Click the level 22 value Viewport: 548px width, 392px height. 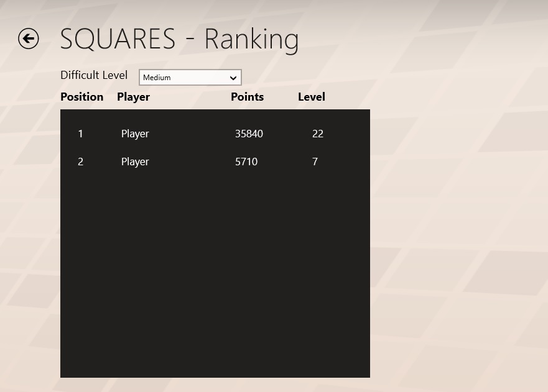[317, 134]
